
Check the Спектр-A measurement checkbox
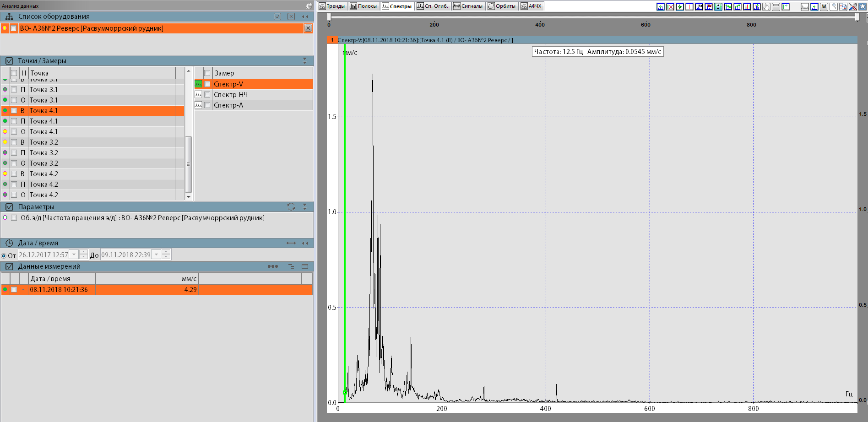(207, 105)
